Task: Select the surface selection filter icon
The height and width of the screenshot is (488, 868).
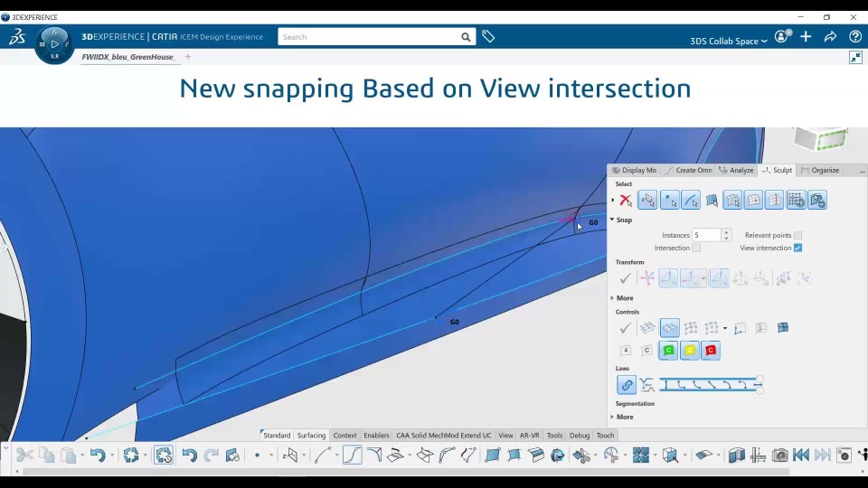Action: 712,201
